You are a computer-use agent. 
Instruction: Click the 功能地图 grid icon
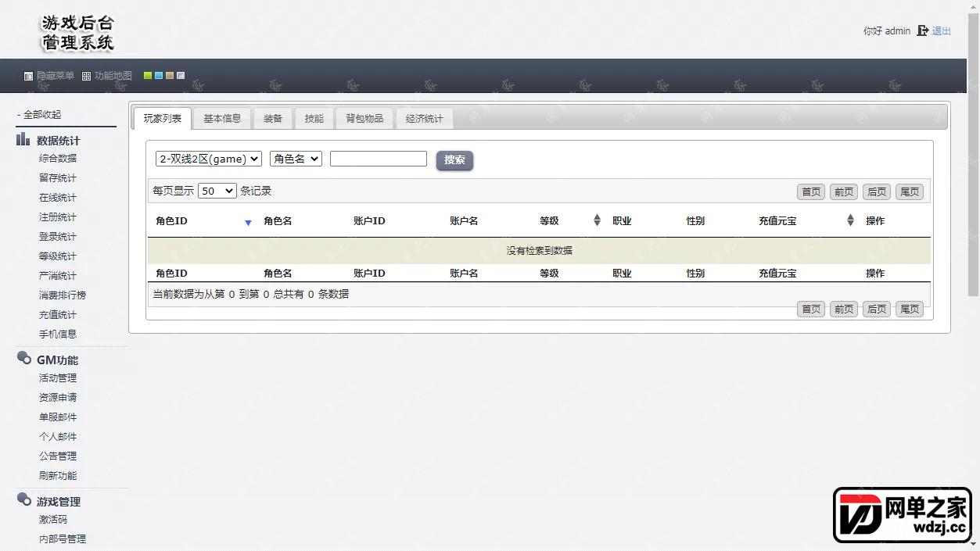[86, 77]
